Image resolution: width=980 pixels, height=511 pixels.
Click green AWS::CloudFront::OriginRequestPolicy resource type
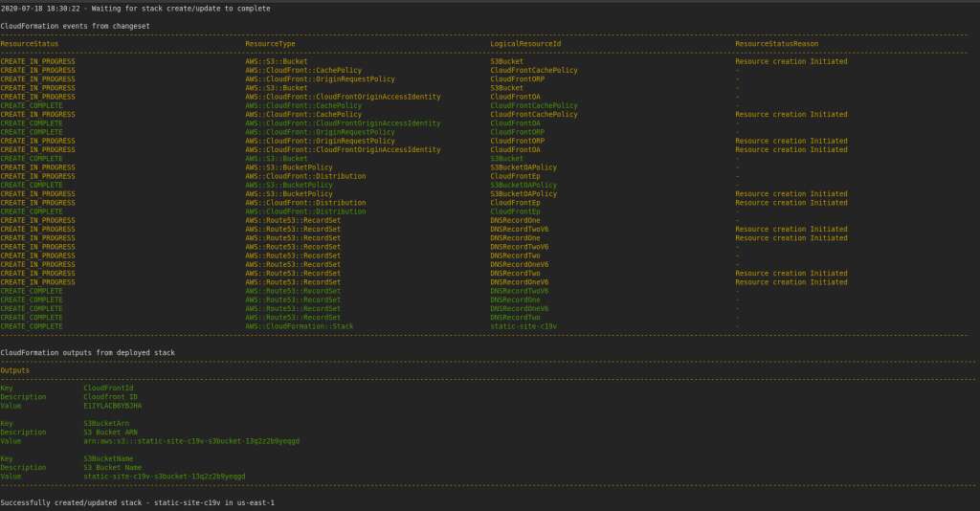point(320,132)
